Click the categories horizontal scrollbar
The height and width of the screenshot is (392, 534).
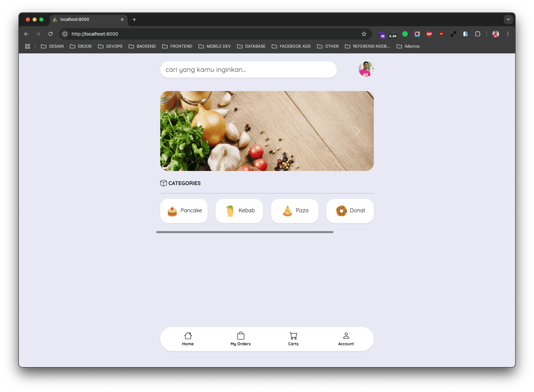[244, 232]
